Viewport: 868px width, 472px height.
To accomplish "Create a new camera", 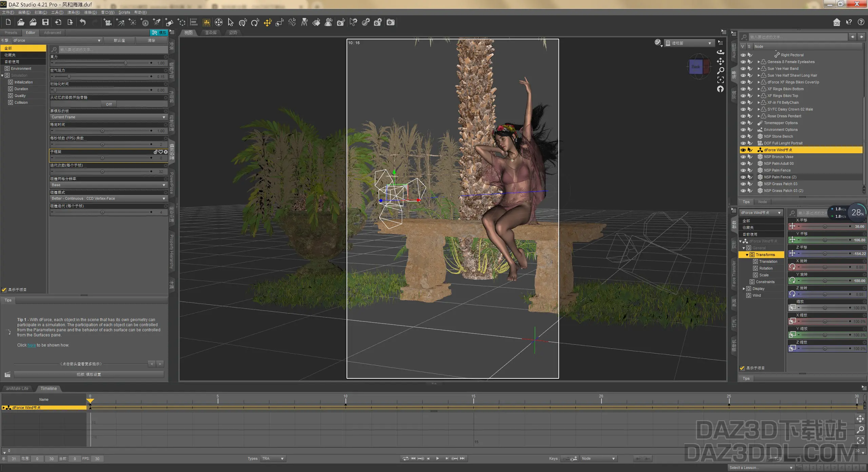I will point(107,22).
